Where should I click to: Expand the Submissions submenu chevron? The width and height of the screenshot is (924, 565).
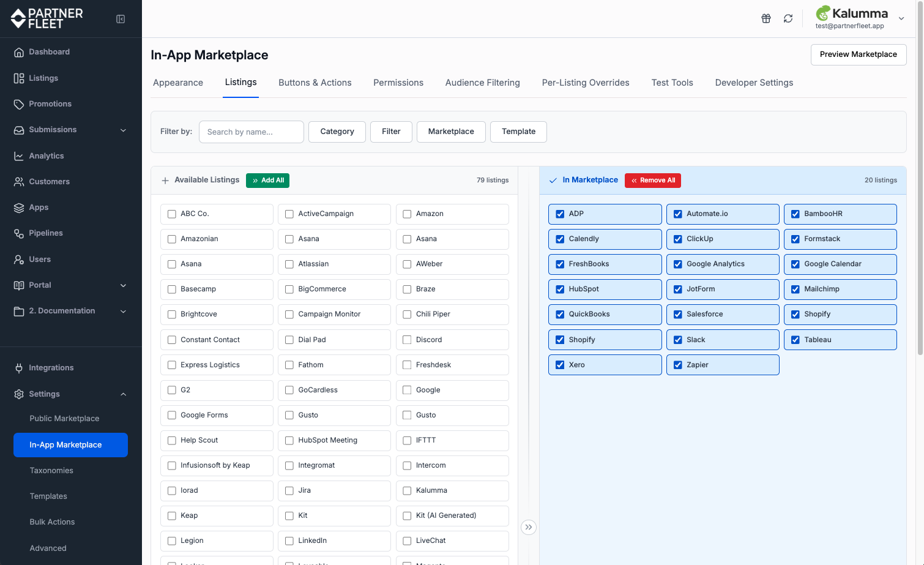point(123,130)
